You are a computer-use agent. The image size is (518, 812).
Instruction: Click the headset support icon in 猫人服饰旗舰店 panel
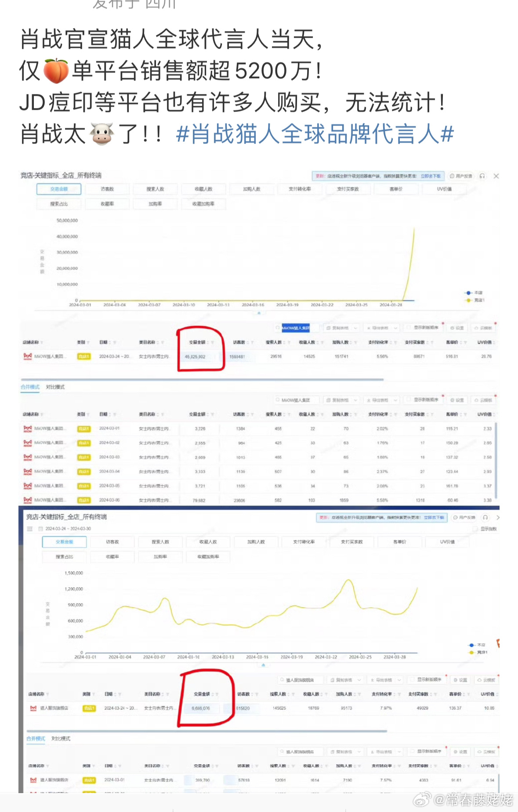tap(485, 517)
